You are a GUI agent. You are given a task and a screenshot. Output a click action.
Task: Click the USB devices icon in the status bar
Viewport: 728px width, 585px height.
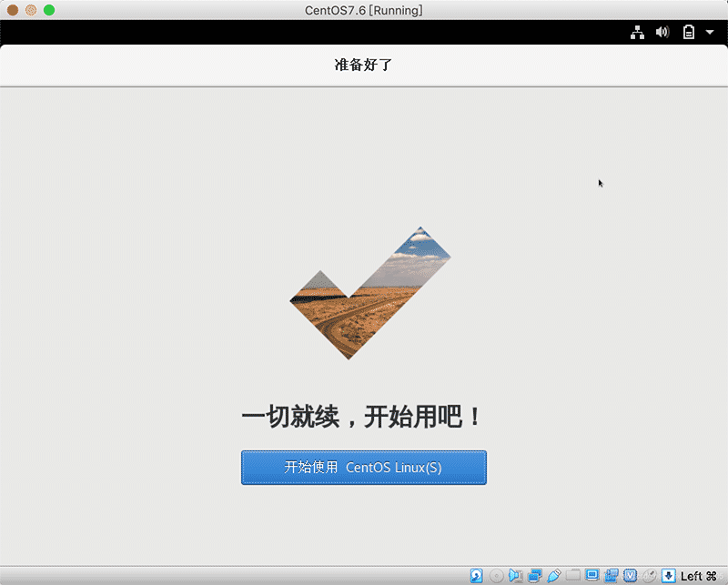coord(556,575)
